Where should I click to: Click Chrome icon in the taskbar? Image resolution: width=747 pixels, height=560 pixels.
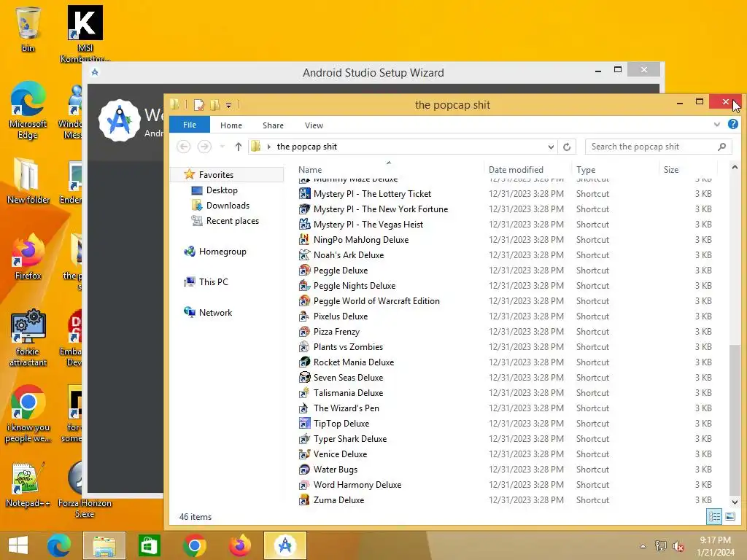(194, 545)
